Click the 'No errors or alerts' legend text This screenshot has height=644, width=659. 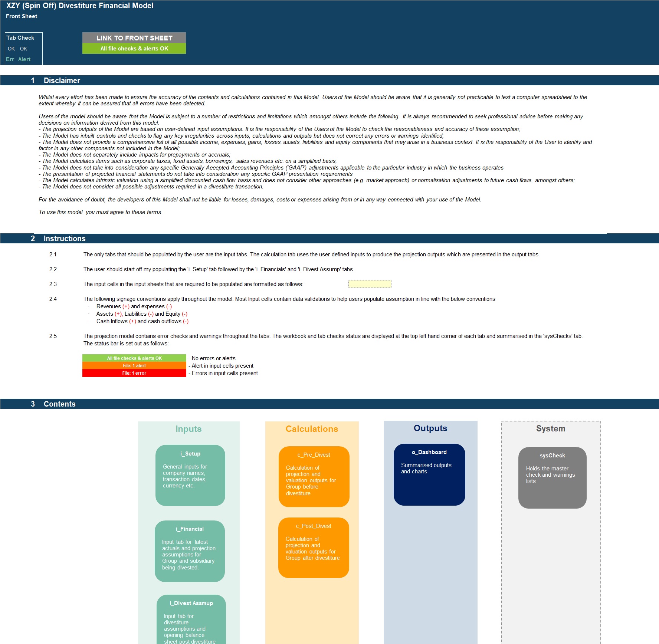click(x=212, y=358)
